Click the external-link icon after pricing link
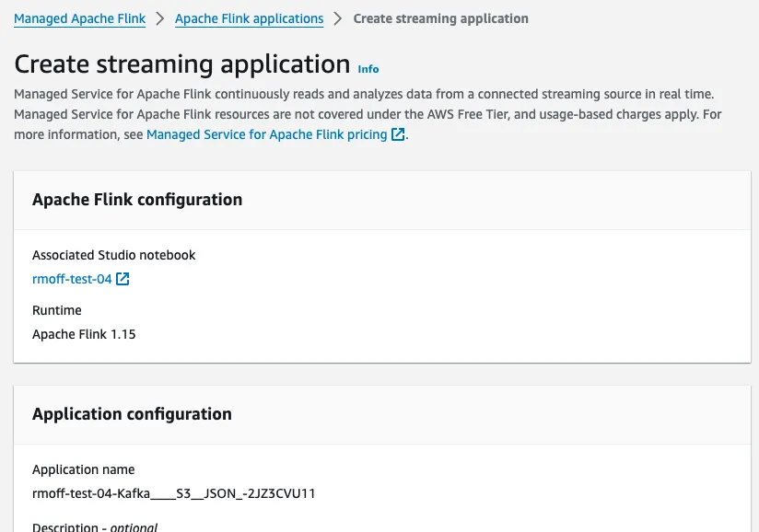Image resolution: width=759 pixels, height=532 pixels. pyautogui.click(x=398, y=134)
